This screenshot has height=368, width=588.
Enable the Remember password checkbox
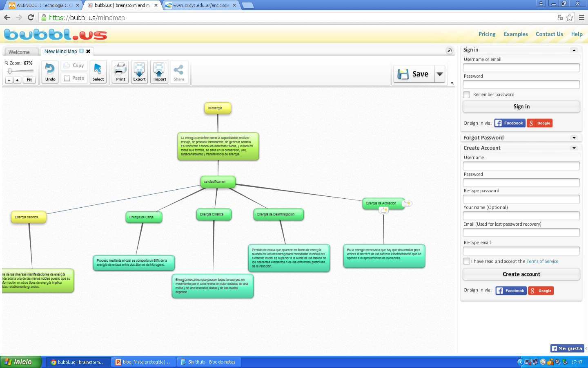[467, 95]
